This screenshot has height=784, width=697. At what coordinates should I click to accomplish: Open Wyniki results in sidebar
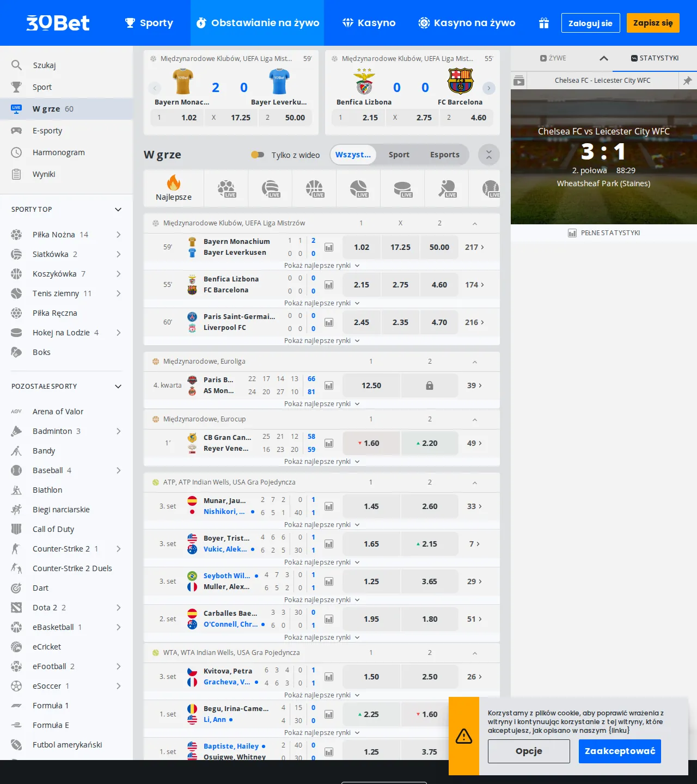(x=66, y=174)
